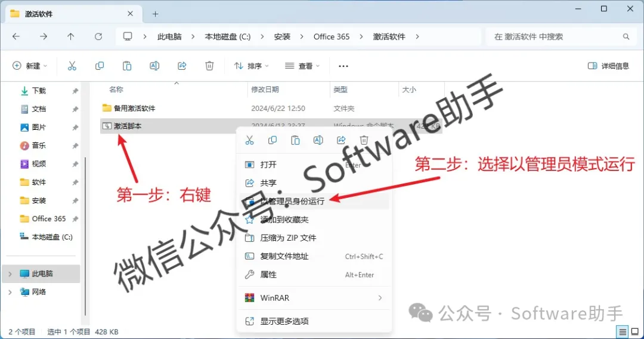Click the chevron after 激活软件 in the address bar
644x339 pixels.
(417, 36)
